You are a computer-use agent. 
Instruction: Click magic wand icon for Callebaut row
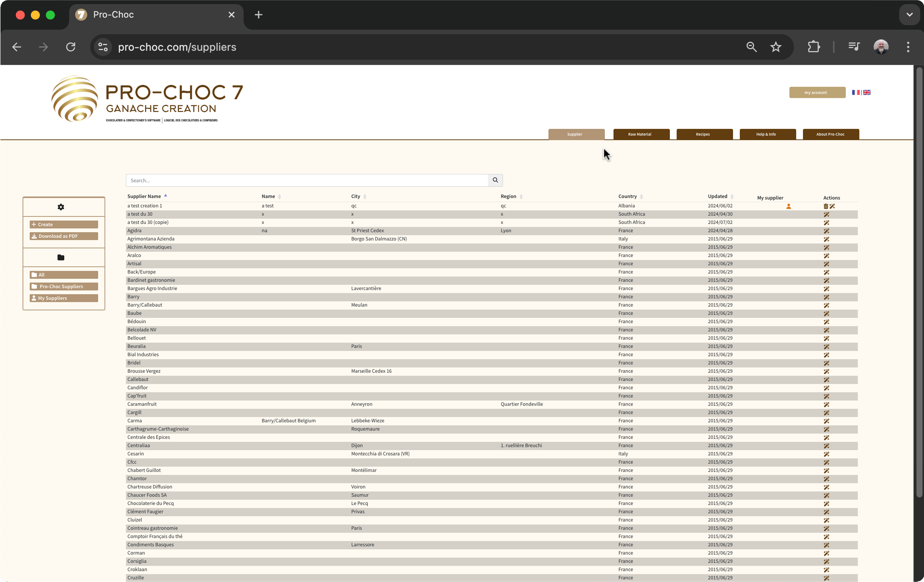tap(826, 380)
